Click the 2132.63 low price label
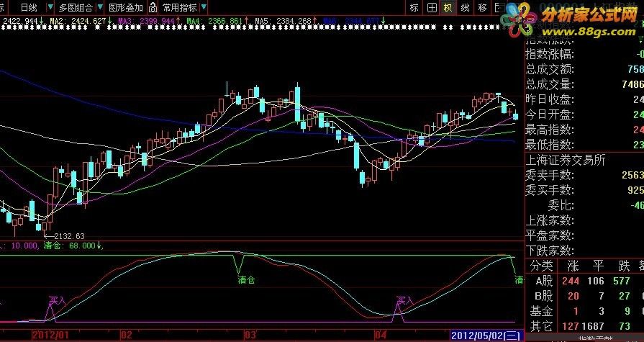 [x=69, y=236]
